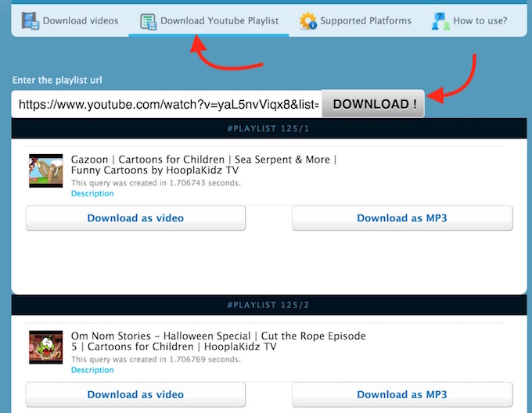The height and width of the screenshot is (413, 532).
Task: Click the How to use people icon
Action: coord(440,21)
